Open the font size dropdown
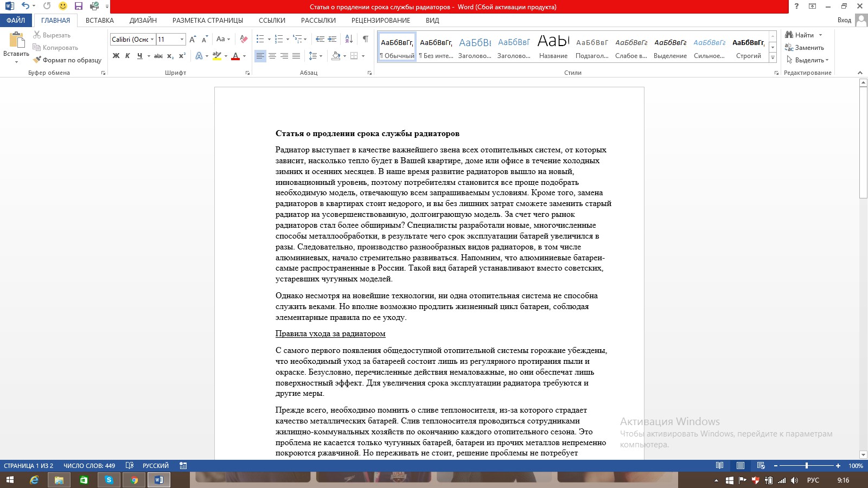Viewport: 868px width, 488px height. point(182,39)
